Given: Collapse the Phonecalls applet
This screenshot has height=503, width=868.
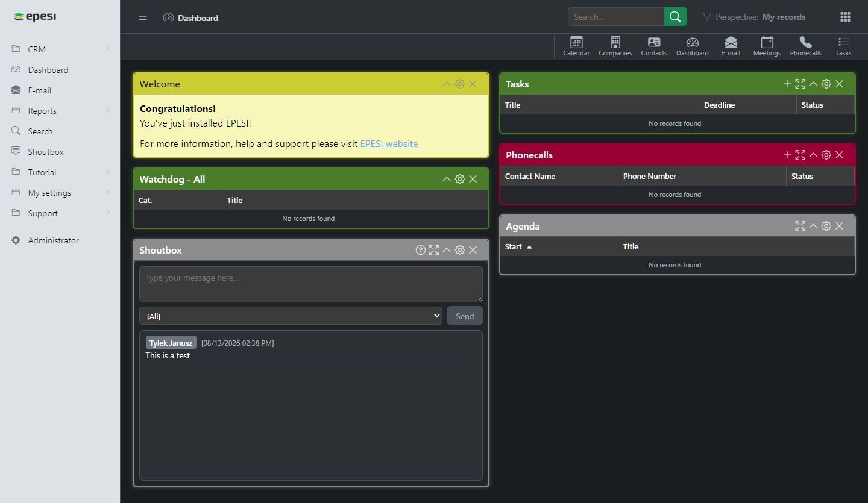Looking at the screenshot, I should [x=813, y=155].
